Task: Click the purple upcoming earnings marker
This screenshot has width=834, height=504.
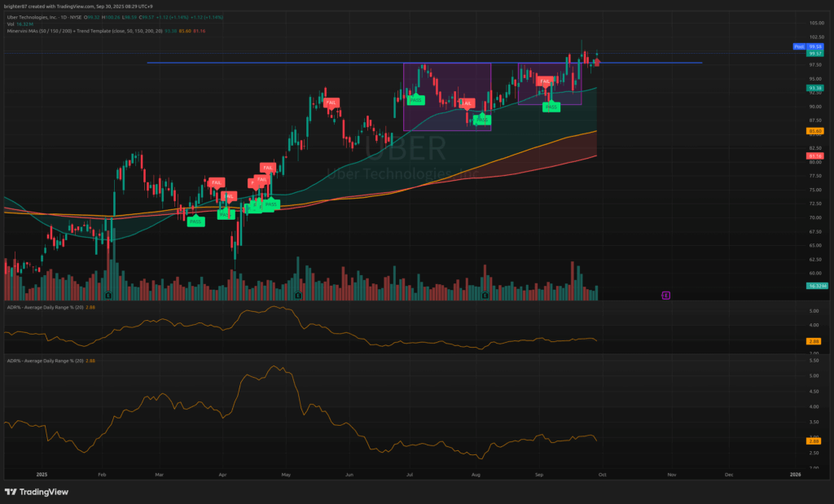Action: (x=666, y=295)
